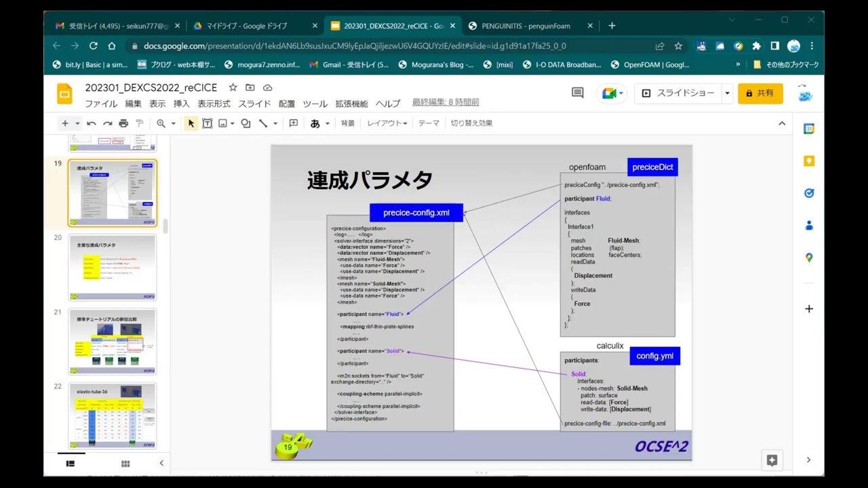Insert a text box

click(x=208, y=123)
